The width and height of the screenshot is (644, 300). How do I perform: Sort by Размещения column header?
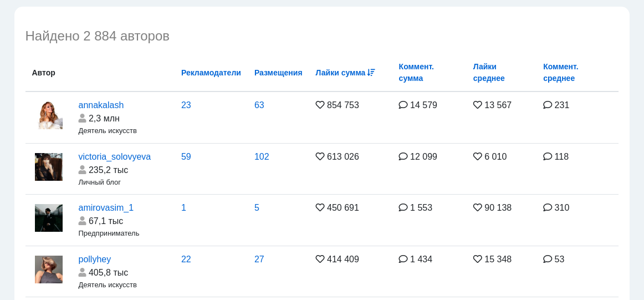click(x=278, y=73)
